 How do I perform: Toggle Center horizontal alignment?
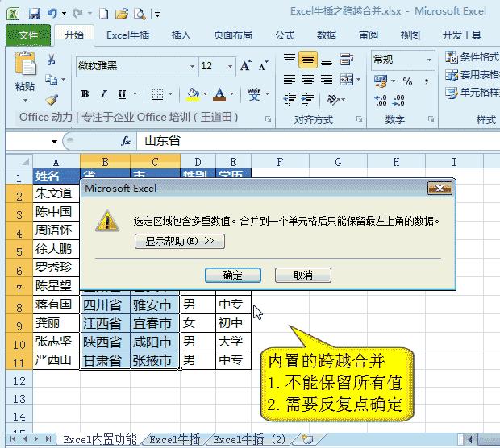point(308,79)
